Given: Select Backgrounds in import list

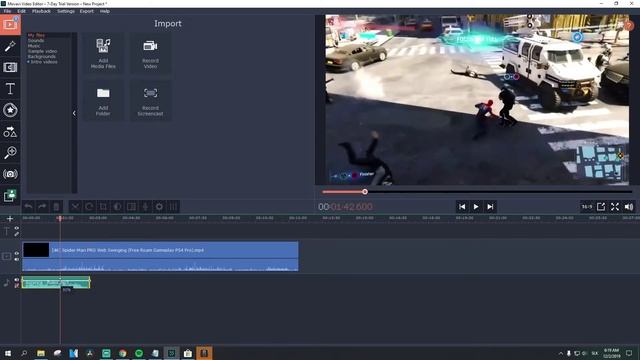Looking at the screenshot, I should (x=42, y=57).
